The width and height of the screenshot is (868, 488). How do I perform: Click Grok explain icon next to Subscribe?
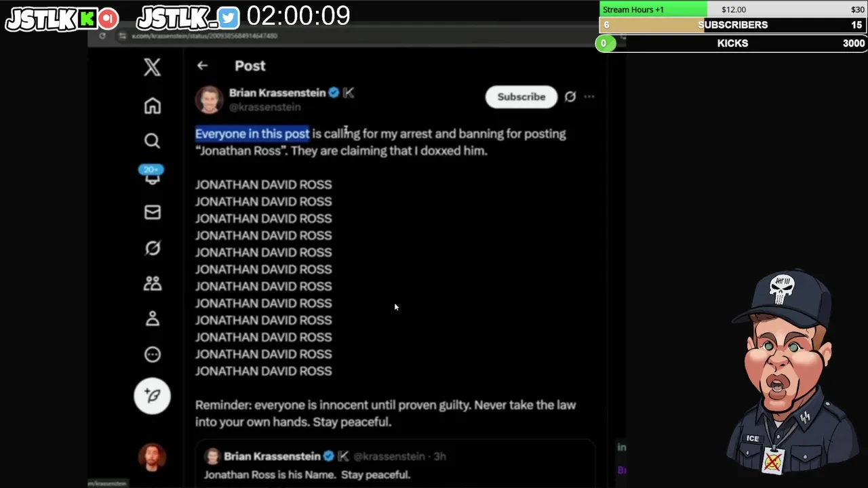tap(570, 97)
